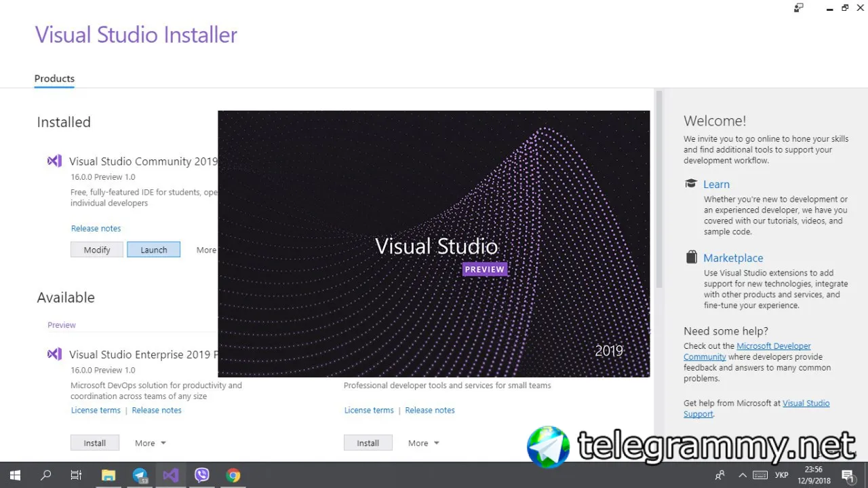The image size is (868, 488).
Task: Open Google Chrome from the taskbar
Action: [233, 475]
